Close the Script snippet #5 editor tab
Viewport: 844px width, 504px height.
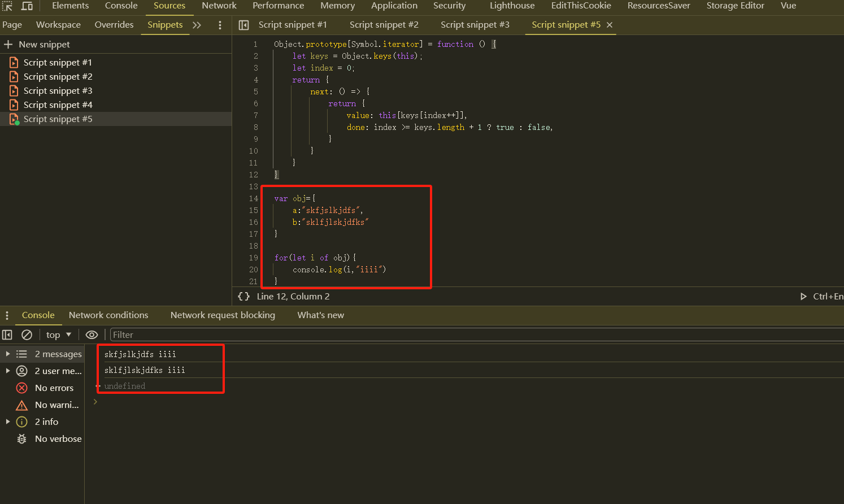610,25
